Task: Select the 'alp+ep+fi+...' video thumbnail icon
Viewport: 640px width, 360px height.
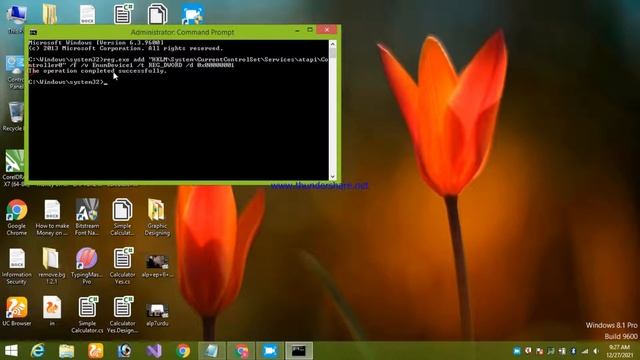Action: pyautogui.click(x=157, y=266)
